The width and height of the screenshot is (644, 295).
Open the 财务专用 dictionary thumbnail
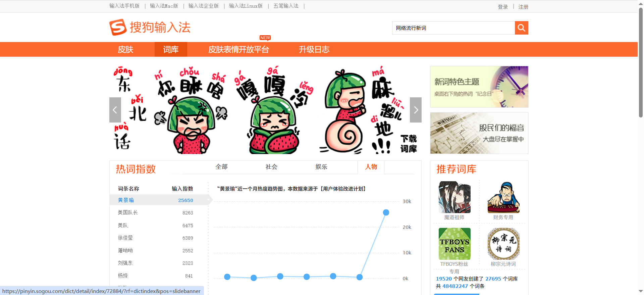pyautogui.click(x=503, y=197)
